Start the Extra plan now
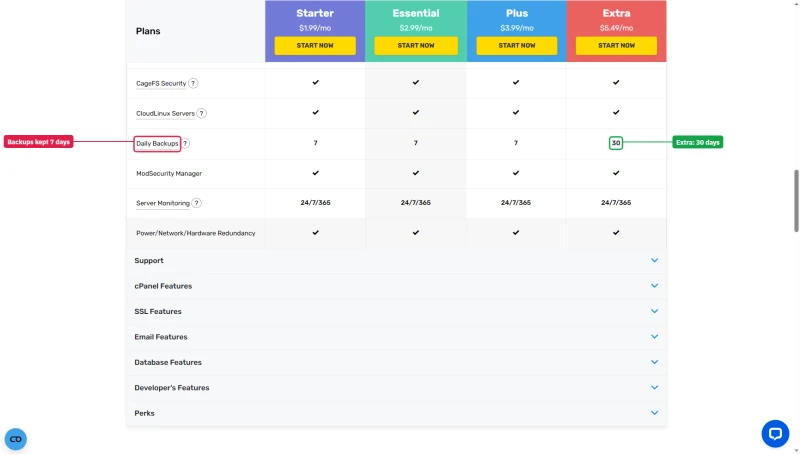The image size is (800, 455). click(616, 45)
